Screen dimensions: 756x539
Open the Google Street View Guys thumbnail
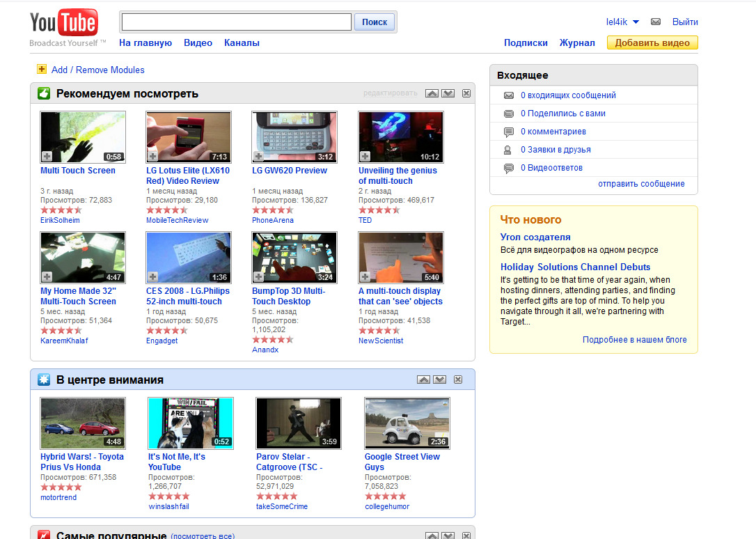407,423
